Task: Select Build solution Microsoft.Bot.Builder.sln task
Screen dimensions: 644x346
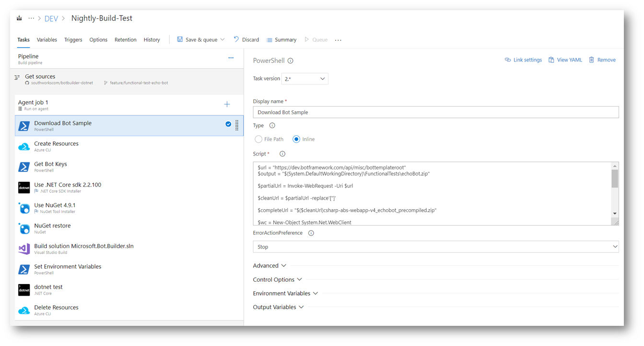Action: click(129, 249)
